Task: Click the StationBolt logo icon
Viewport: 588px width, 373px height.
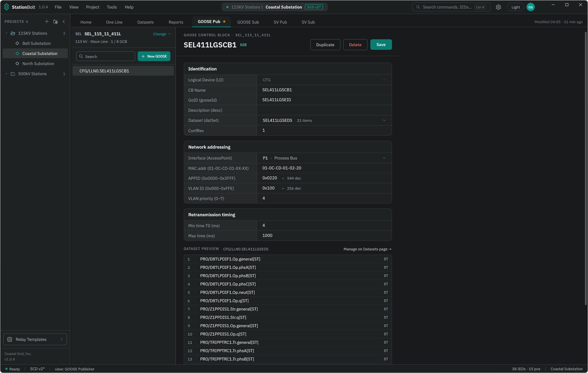Action: click(7, 7)
